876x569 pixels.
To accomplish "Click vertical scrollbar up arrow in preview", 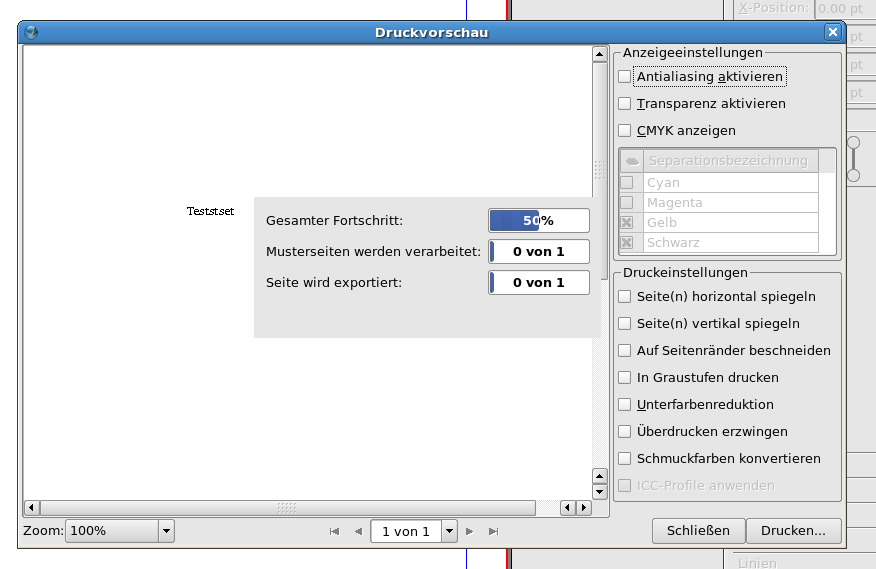I will (600, 55).
